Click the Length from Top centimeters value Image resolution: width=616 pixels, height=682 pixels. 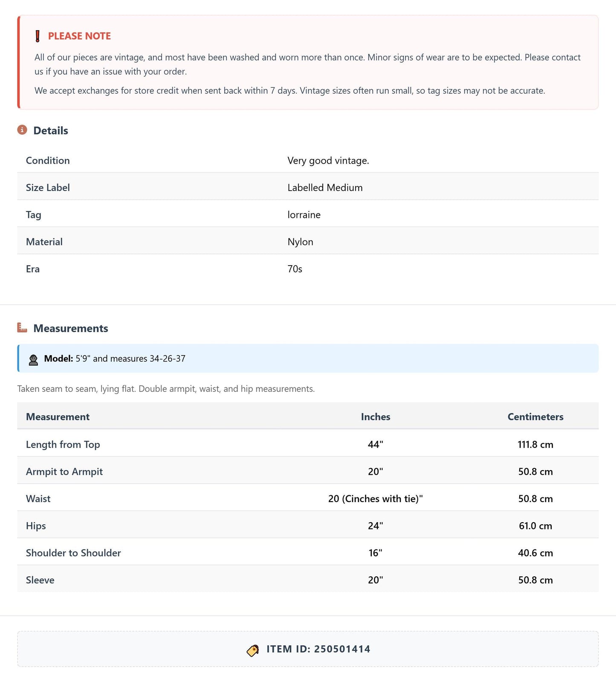(535, 445)
